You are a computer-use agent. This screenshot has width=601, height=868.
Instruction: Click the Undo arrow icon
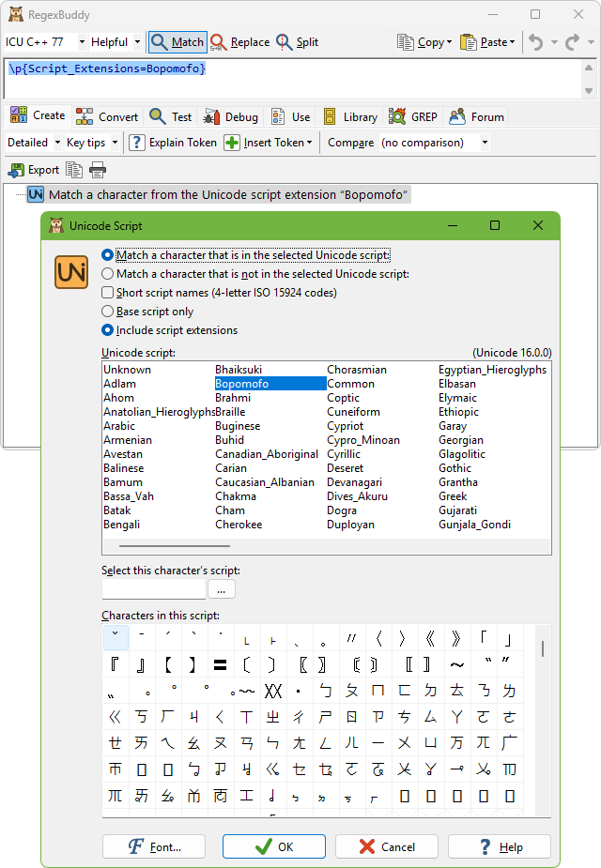coord(535,42)
